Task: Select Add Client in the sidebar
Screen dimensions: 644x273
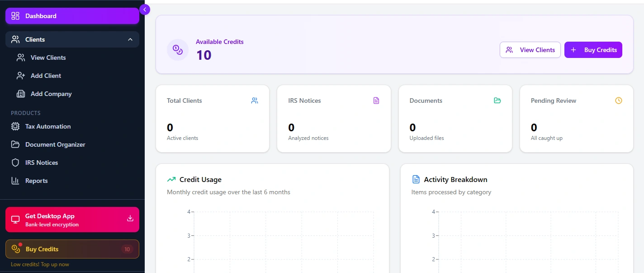Action: pos(46,76)
